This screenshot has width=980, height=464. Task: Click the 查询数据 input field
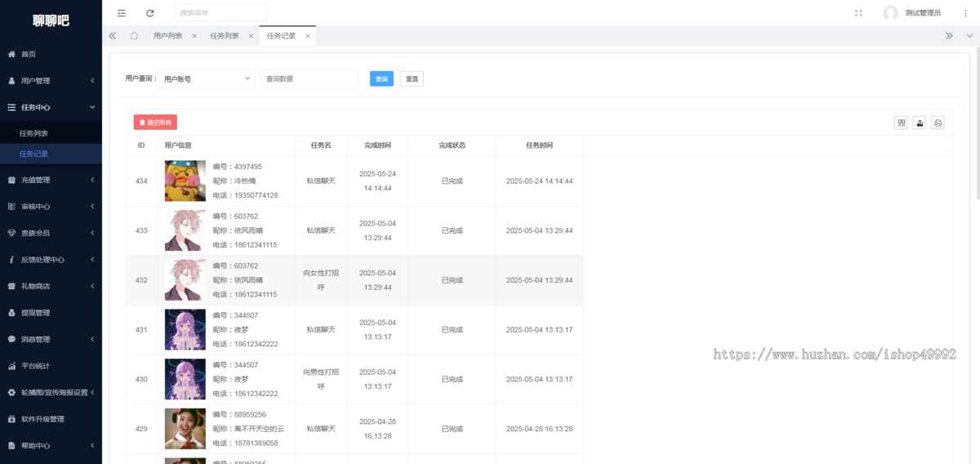(x=309, y=79)
